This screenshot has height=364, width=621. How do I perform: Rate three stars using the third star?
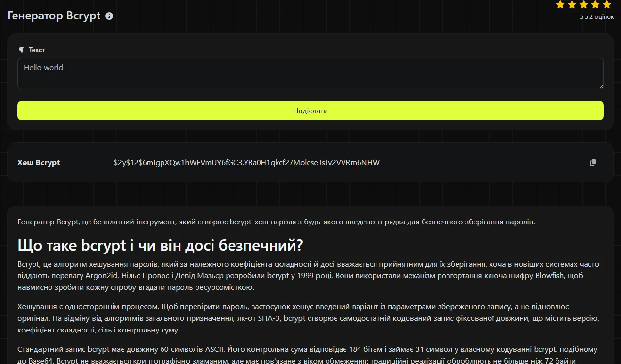[584, 4]
